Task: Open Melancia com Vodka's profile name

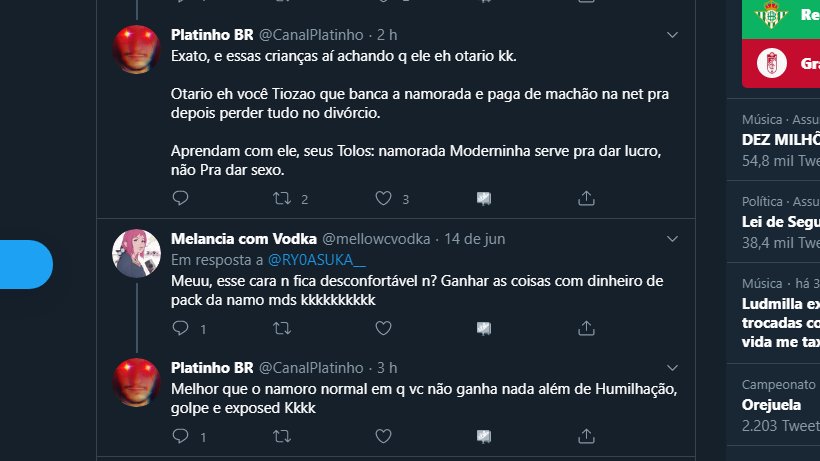Action: pos(244,239)
